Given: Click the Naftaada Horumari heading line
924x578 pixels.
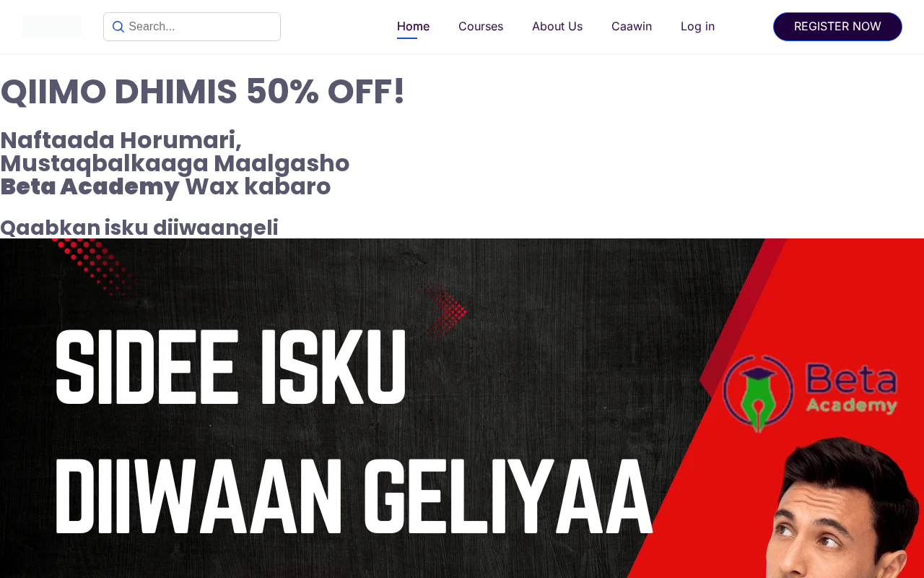Looking at the screenshot, I should (x=121, y=139).
